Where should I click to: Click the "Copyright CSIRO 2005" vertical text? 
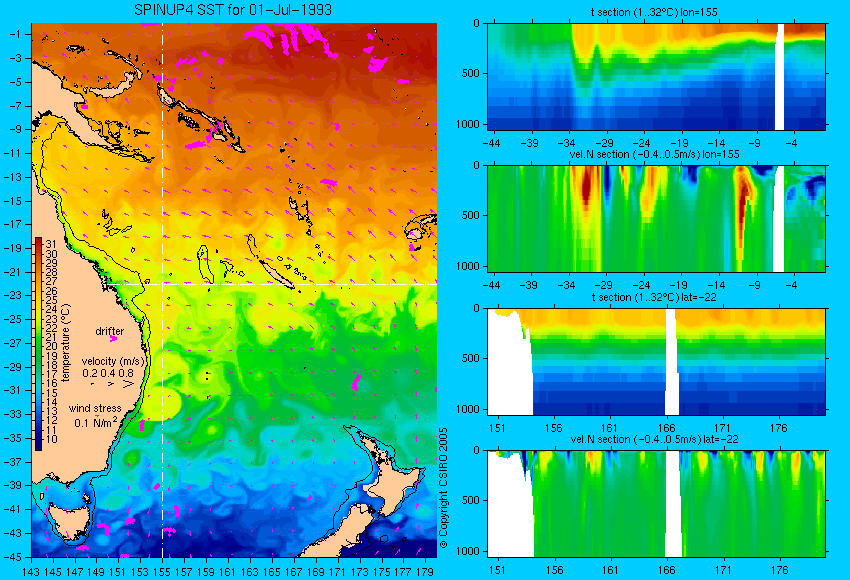click(x=443, y=488)
